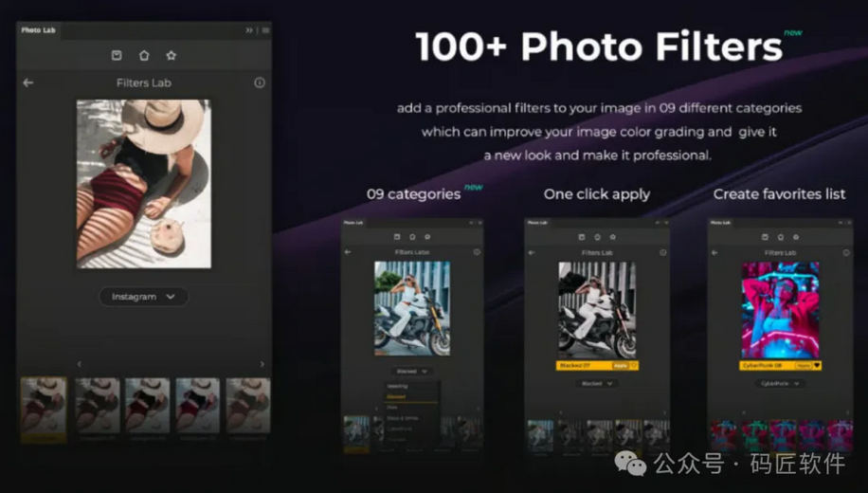This screenshot has width=868, height=493.
Task: Click star icon in the 09 categories panel
Action: coord(427,236)
